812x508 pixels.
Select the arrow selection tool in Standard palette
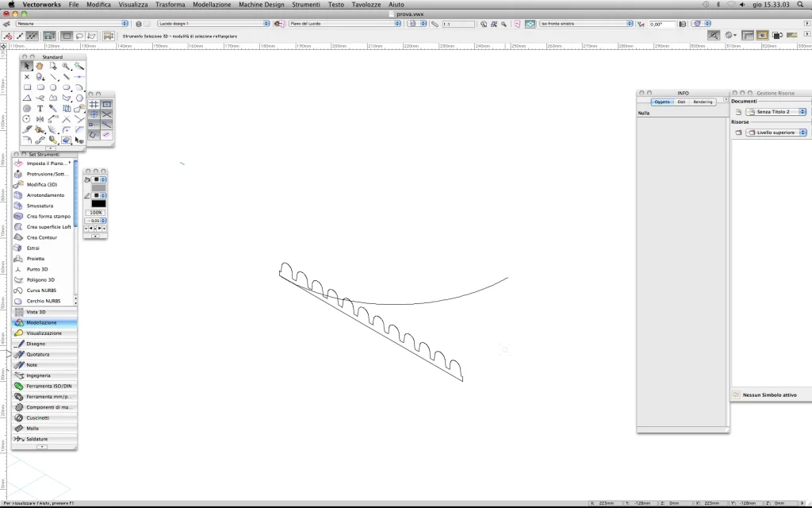pyautogui.click(x=27, y=67)
